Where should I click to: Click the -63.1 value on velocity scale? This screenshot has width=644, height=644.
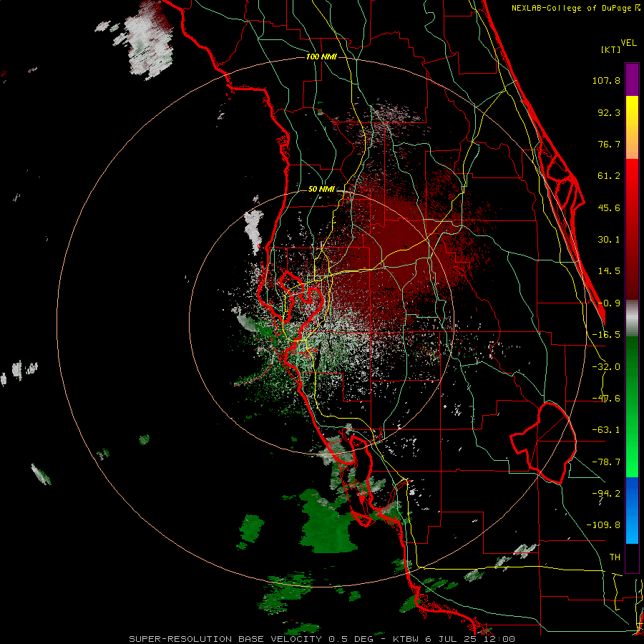[606, 430]
